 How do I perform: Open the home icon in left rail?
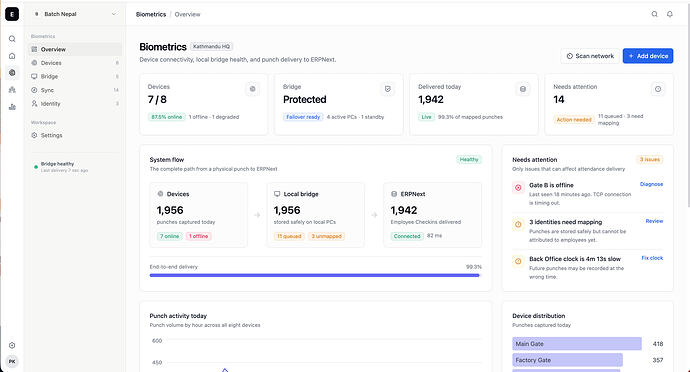coord(12,56)
